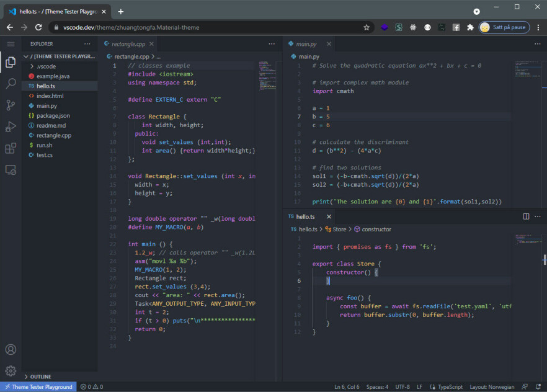This screenshot has height=392, width=547.
Task: Click the rectangle.cpp editor minimap
Action: pos(267,76)
